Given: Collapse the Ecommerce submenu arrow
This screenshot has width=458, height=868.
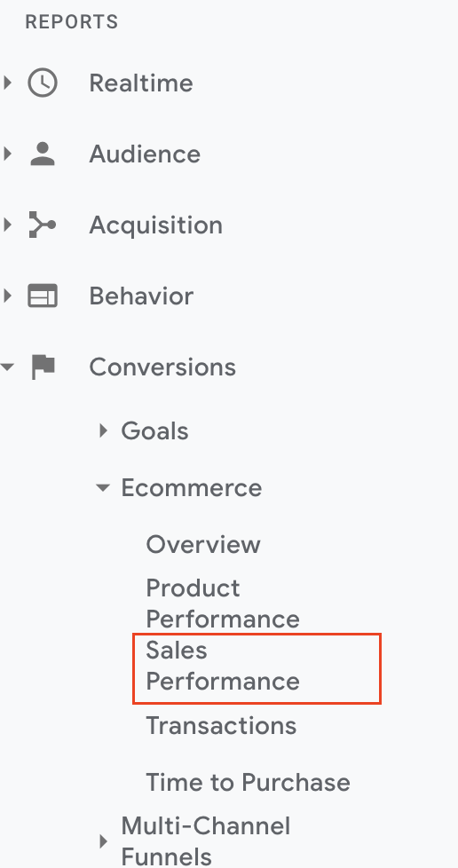Looking at the screenshot, I should (x=103, y=488).
